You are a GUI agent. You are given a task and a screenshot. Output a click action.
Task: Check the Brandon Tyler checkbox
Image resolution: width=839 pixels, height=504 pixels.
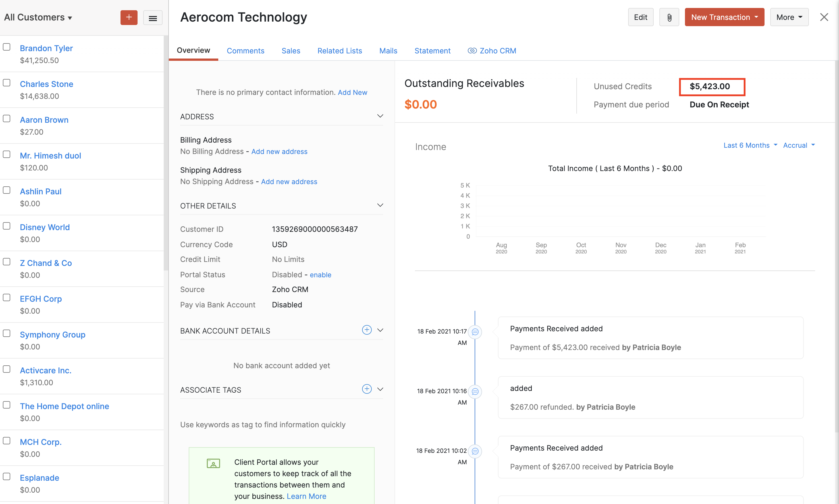tap(7, 47)
